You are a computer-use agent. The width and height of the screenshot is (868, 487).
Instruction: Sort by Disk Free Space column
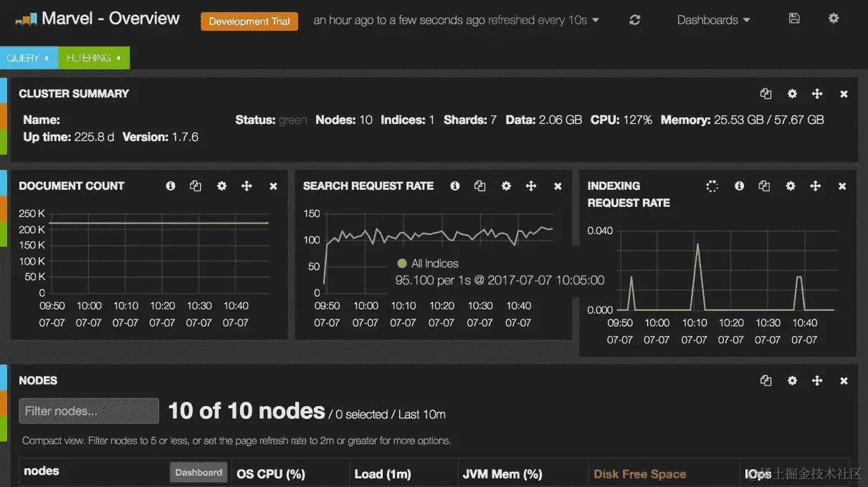coord(640,474)
